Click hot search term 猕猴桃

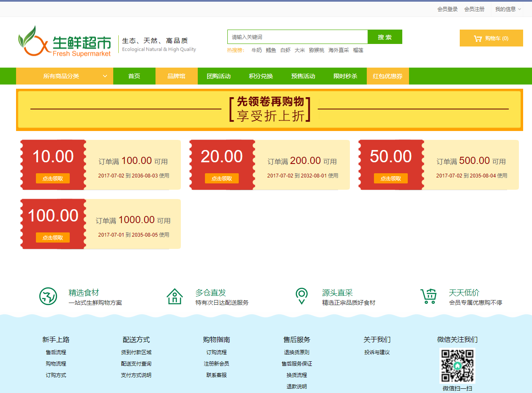[x=316, y=50]
